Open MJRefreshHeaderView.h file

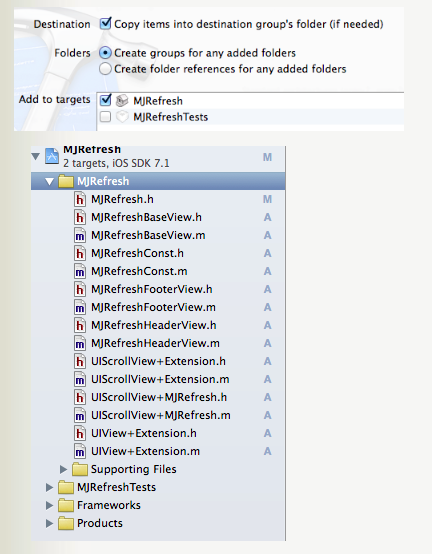tap(154, 325)
